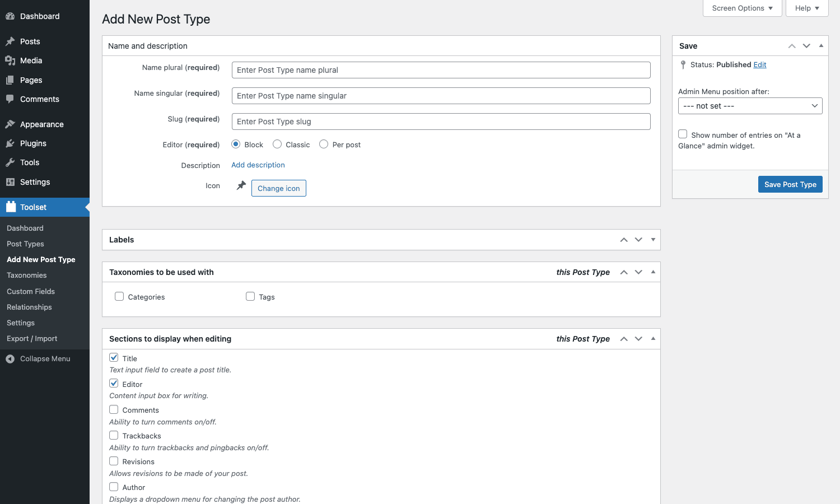Click the Posts pushpin icon
This screenshot has height=504, width=840.
coord(10,41)
